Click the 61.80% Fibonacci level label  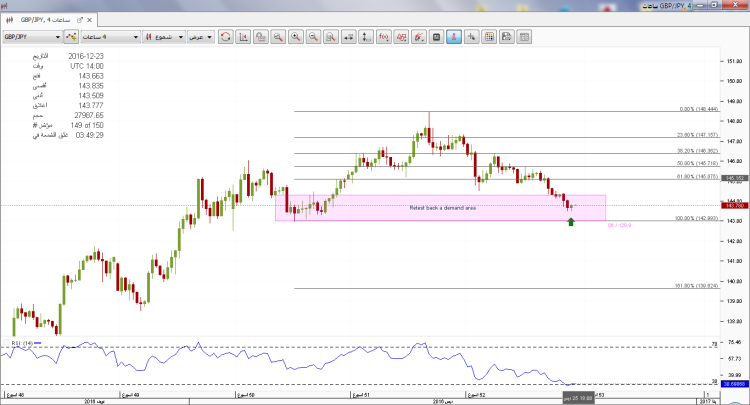[x=697, y=176]
